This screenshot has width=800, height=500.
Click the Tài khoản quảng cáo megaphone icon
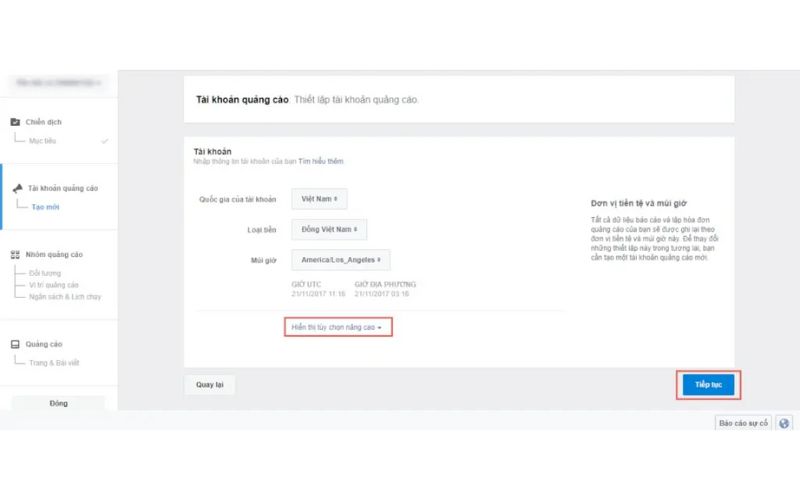[17, 188]
